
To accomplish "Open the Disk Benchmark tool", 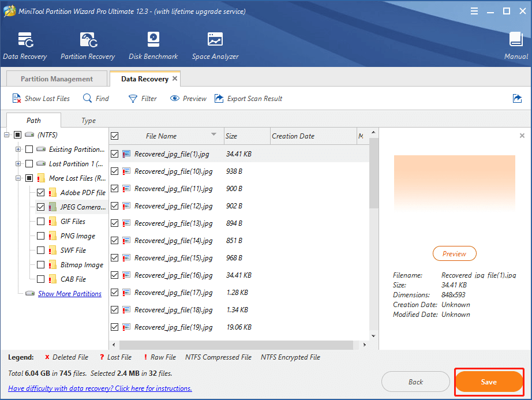I will pos(153,39).
